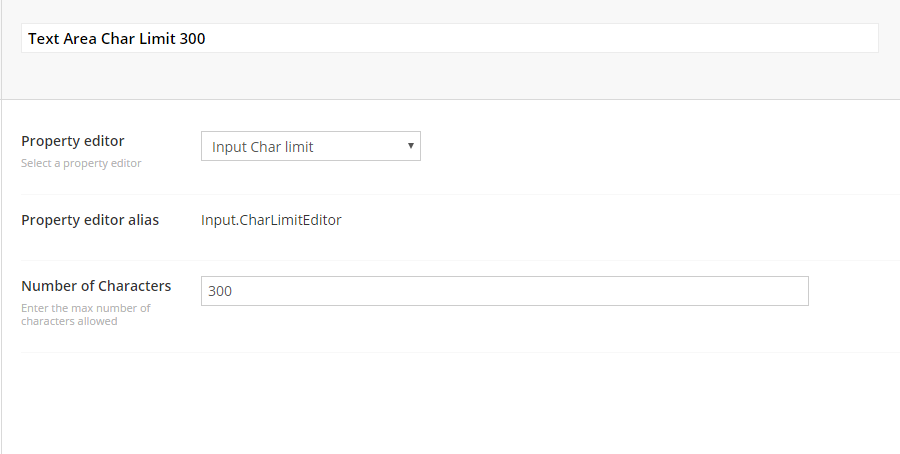Click the dropdown arrow beside Input Char limit
Viewport: 900px width, 454px height.
(410, 146)
